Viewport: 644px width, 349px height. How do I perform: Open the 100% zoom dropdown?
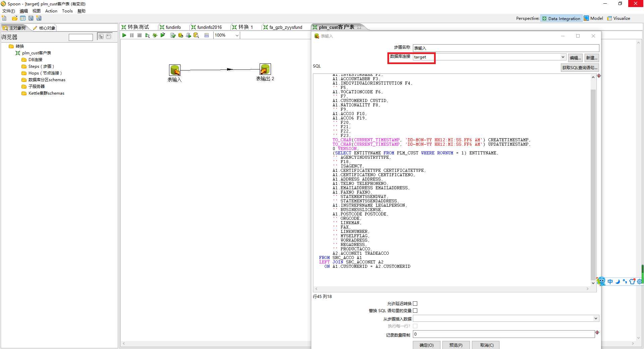[x=237, y=35]
